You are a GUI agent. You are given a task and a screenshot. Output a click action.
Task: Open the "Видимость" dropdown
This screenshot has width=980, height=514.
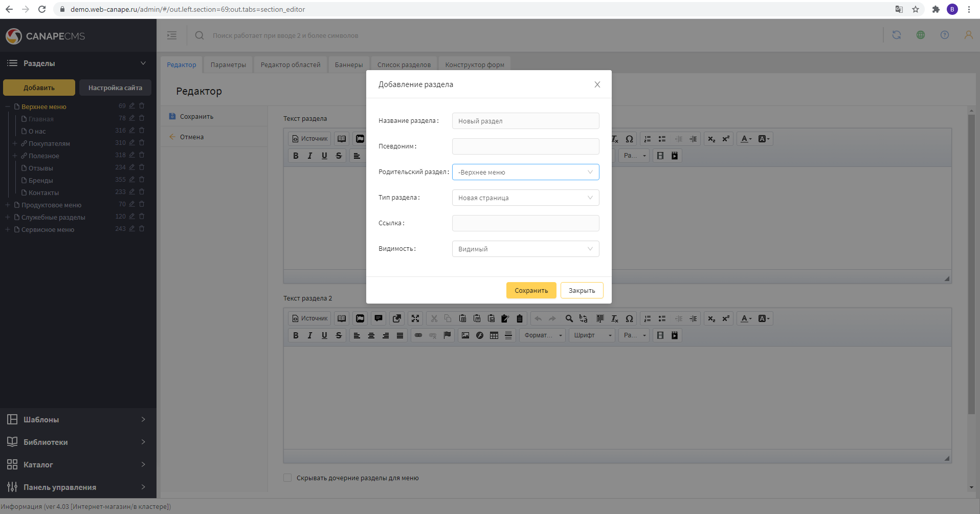tap(525, 249)
